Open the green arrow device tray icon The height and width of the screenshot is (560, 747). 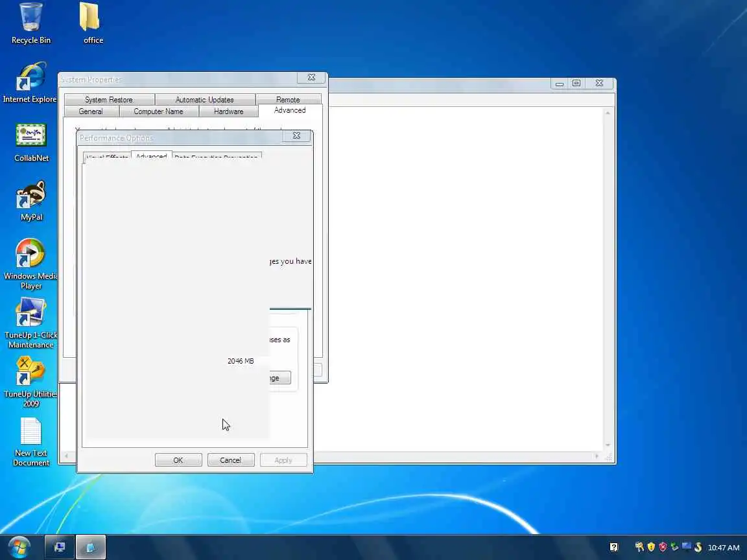coord(674,547)
